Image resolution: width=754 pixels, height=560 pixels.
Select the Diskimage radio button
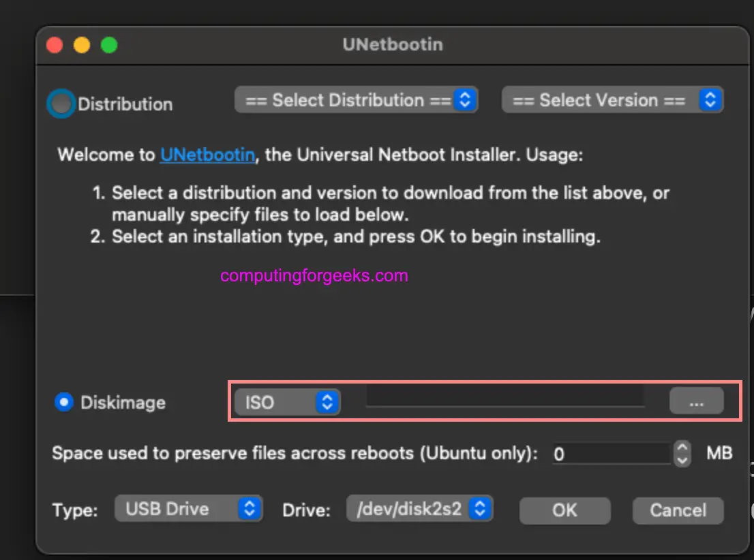tap(63, 402)
